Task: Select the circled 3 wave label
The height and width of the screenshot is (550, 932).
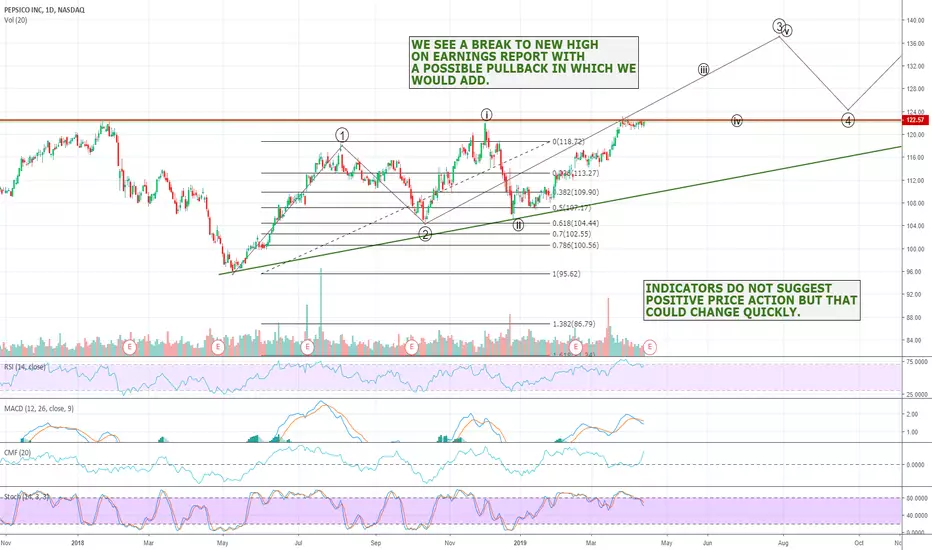Action: coord(779,26)
